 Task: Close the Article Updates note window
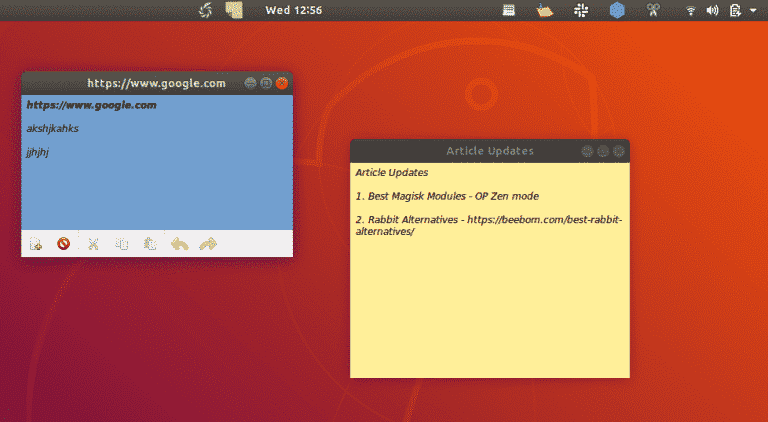619,151
